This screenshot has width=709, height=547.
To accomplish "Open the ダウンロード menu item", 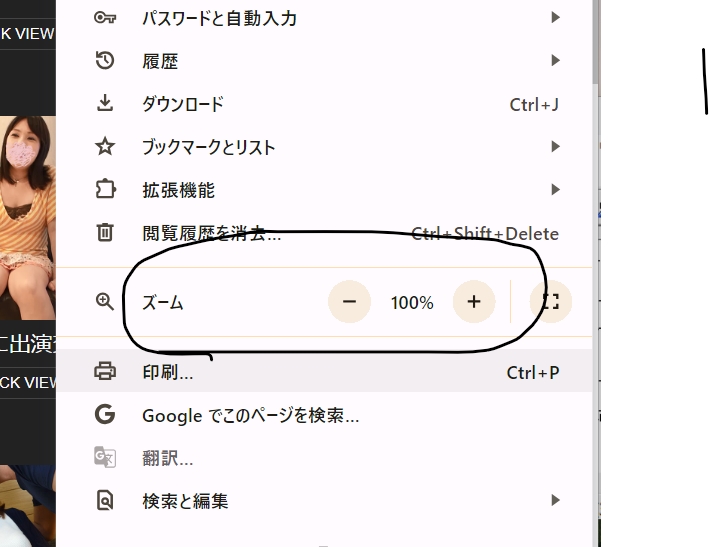I will 183,104.
